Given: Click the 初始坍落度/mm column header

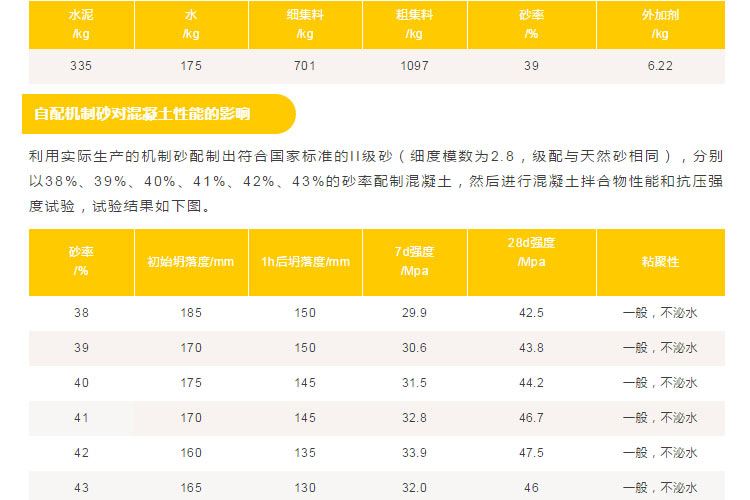Looking at the screenshot, I should click(x=191, y=262).
